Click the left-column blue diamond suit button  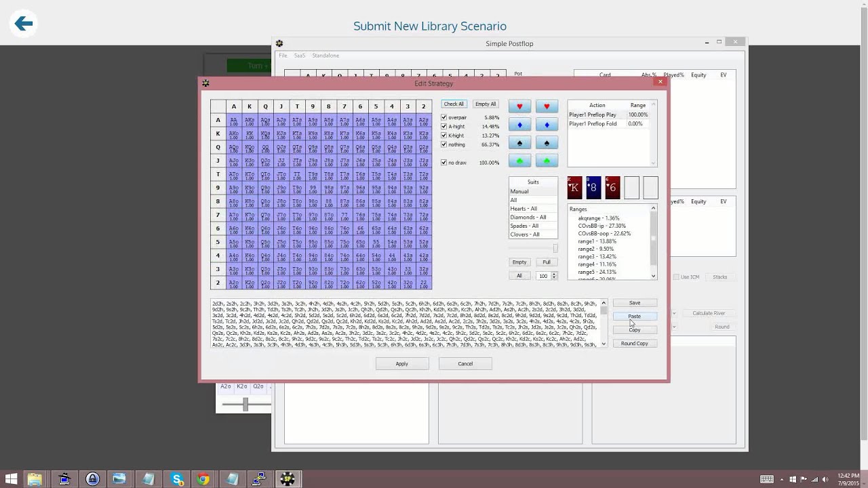[520, 125]
